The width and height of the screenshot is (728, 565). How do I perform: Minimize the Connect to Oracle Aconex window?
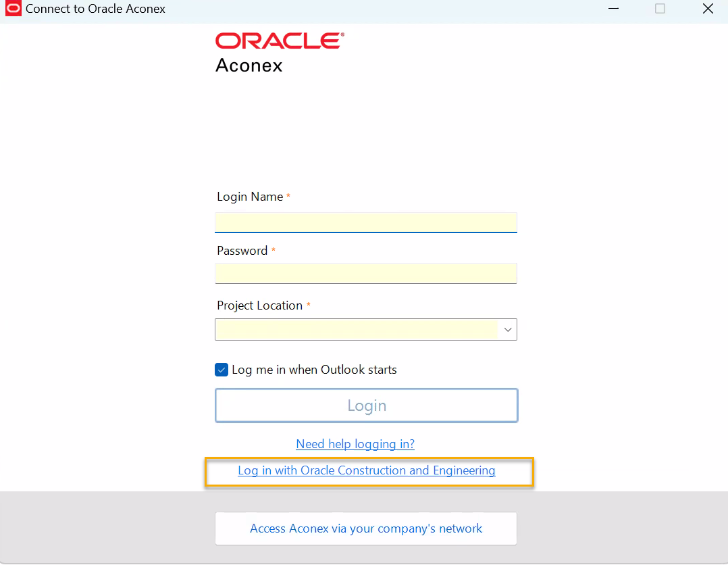[x=613, y=9]
